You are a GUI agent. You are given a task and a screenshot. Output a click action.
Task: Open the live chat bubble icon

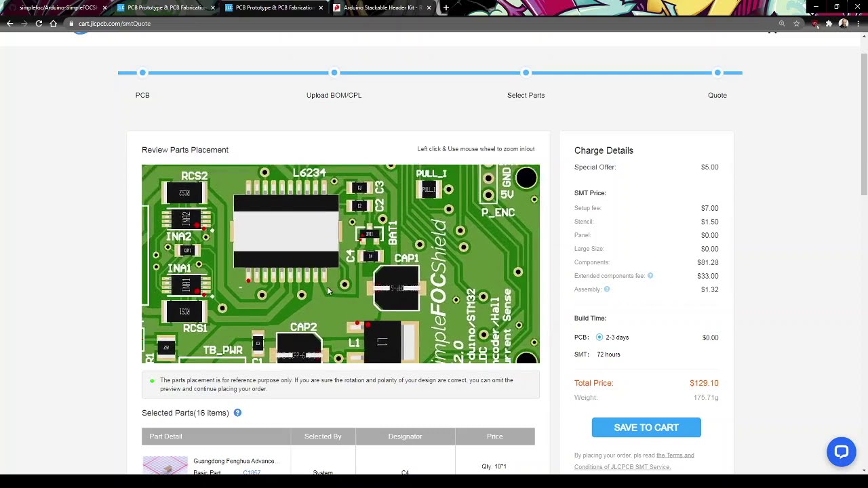[x=841, y=452]
